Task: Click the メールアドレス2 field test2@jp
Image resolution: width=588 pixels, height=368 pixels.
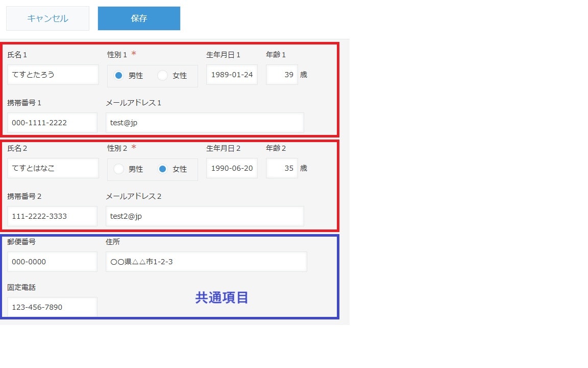Action: [205, 216]
